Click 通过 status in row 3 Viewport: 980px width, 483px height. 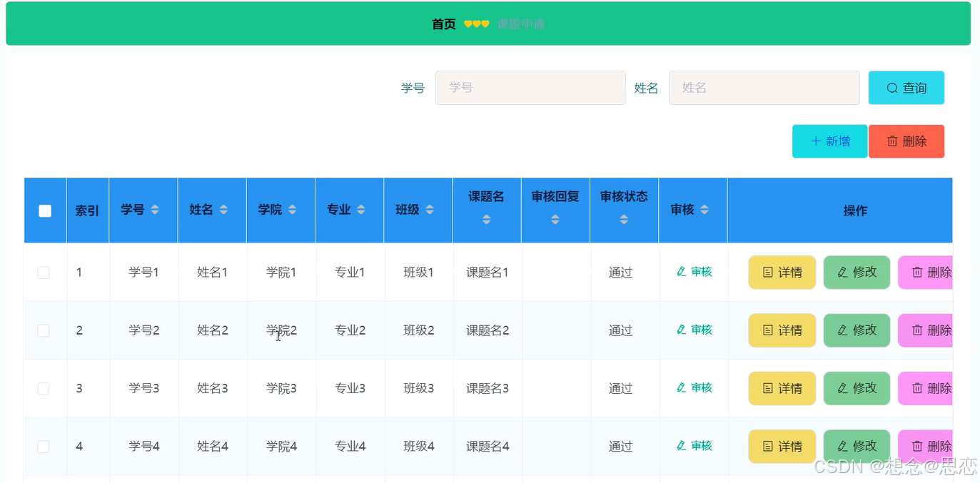coord(620,388)
